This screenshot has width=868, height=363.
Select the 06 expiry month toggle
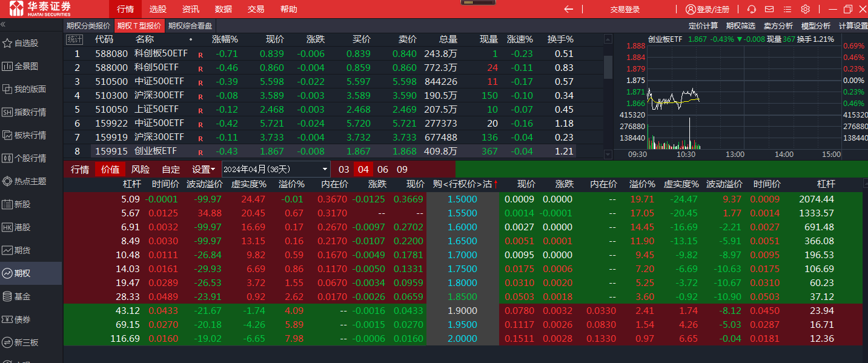(x=383, y=170)
